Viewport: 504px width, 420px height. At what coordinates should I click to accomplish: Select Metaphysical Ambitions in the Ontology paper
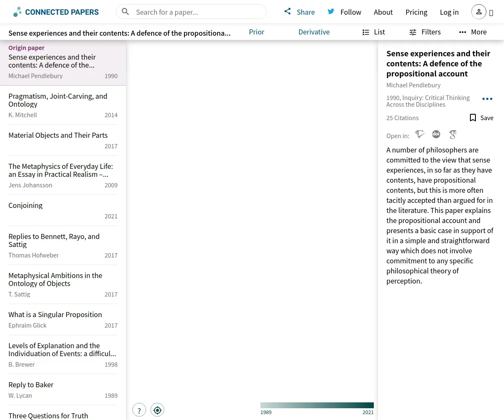click(63, 284)
